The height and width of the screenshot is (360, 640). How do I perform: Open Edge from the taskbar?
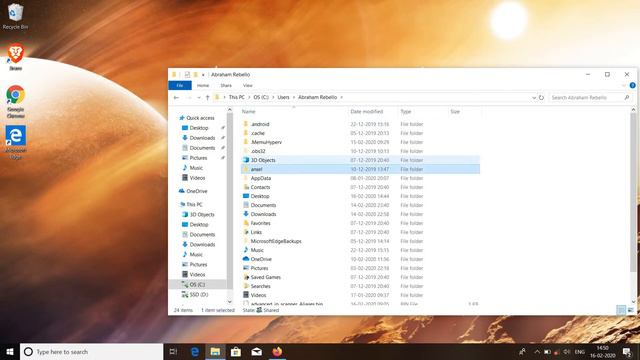[x=195, y=351]
